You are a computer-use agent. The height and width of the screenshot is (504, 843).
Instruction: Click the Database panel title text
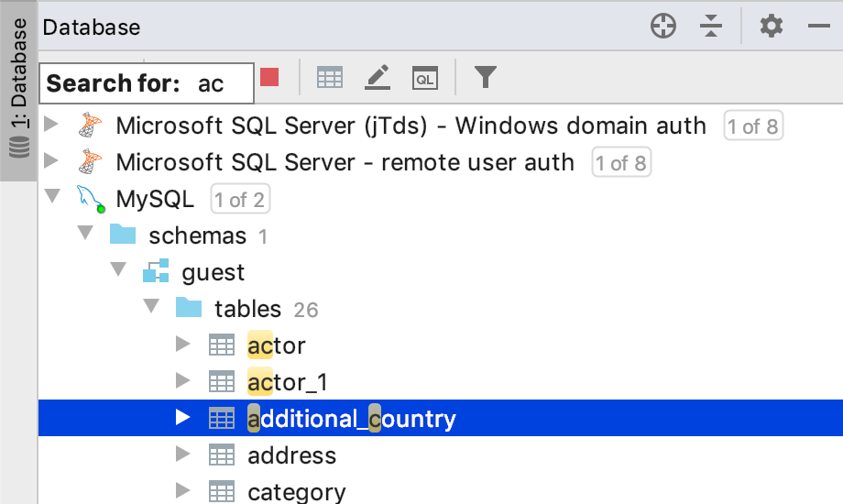pos(92,27)
